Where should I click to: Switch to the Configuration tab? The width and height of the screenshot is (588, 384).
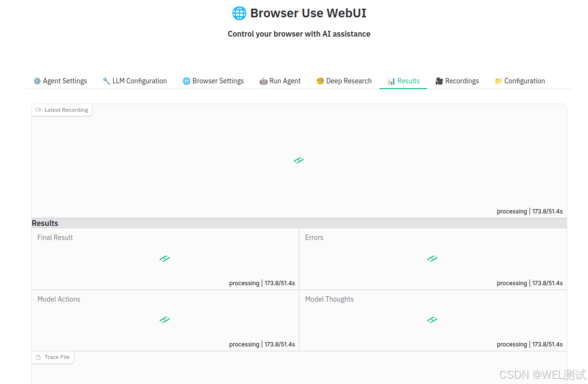point(520,81)
